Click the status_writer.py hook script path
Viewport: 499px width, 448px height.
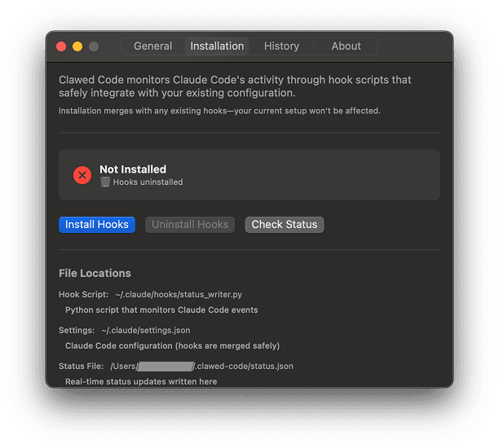(x=179, y=295)
